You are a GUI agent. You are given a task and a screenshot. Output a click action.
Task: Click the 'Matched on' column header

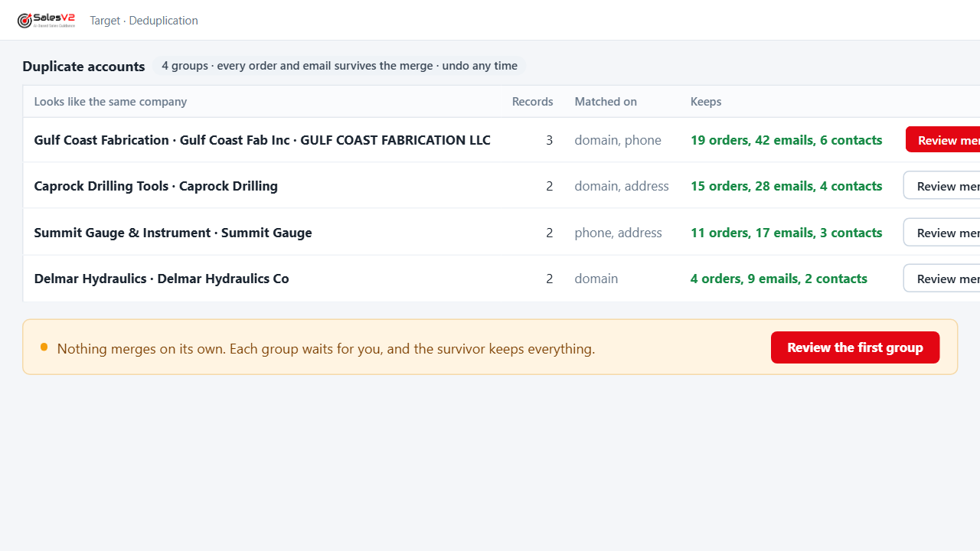pyautogui.click(x=606, y=101)
